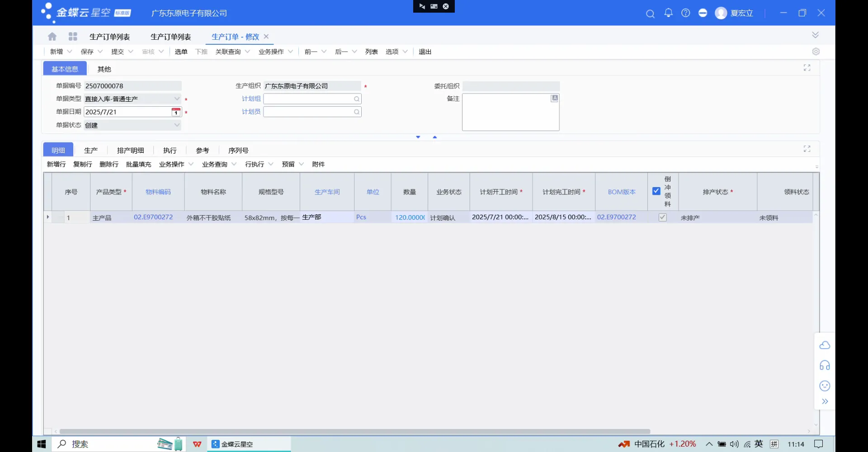Open the app grid menu icon
Viewport: 868px width, 452px height.
73,37
